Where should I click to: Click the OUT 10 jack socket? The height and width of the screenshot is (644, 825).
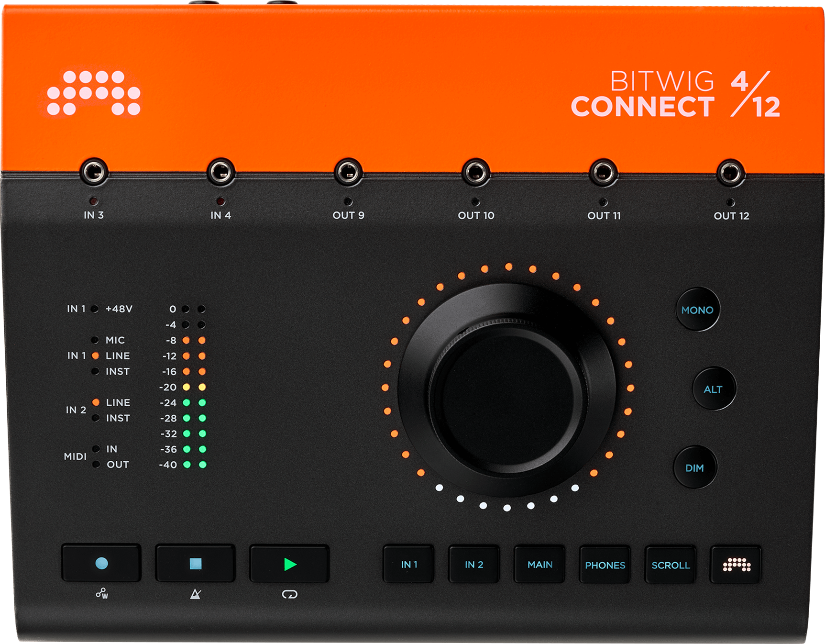(476, 172)
